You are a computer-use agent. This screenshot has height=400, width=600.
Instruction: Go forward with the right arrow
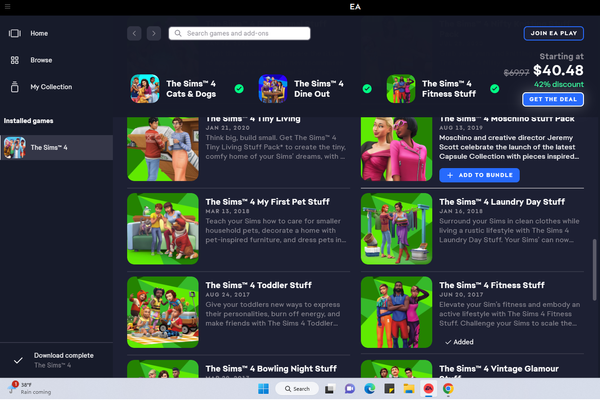click(154, 33)
